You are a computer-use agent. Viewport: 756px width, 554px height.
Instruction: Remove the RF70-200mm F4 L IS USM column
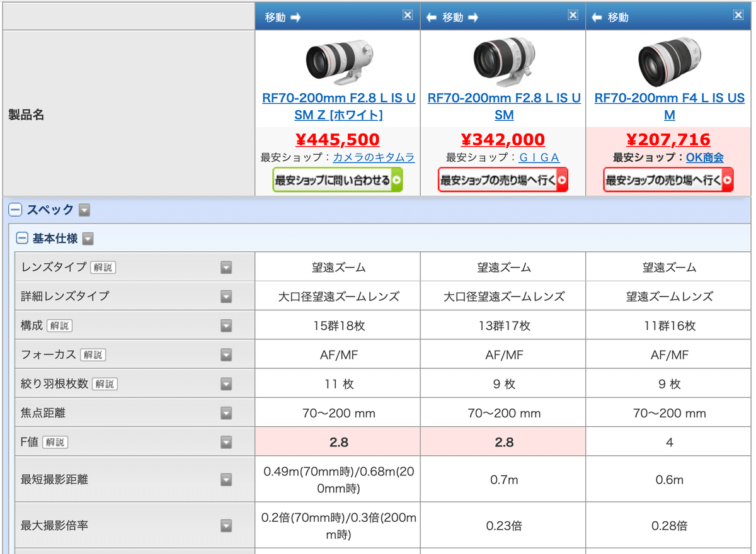(738, 15)
